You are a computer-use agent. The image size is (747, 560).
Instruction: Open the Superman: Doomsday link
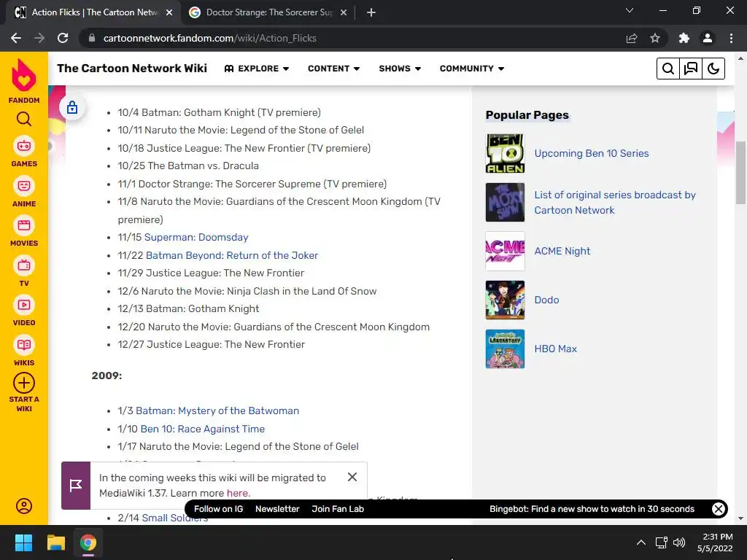coord(196,237)
